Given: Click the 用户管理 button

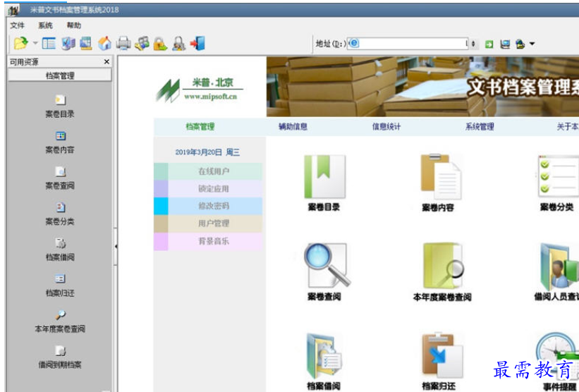Looking at the screenshot, I should [208, 223].
